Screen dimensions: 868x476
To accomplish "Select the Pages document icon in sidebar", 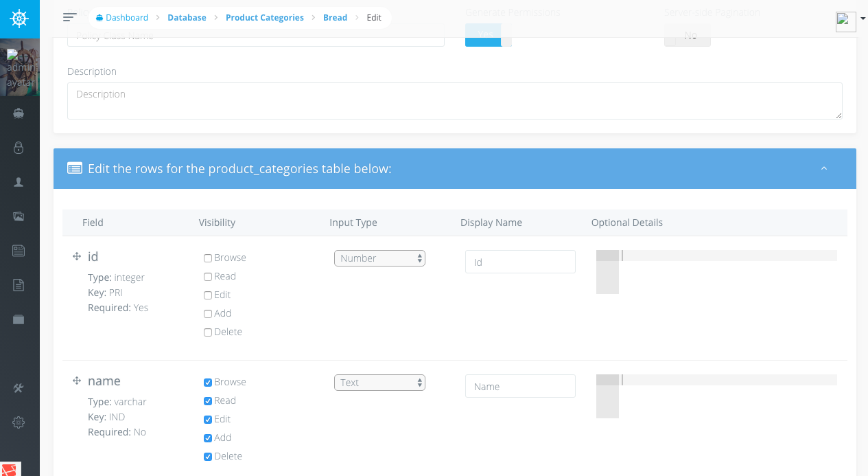I will [19, 284].
